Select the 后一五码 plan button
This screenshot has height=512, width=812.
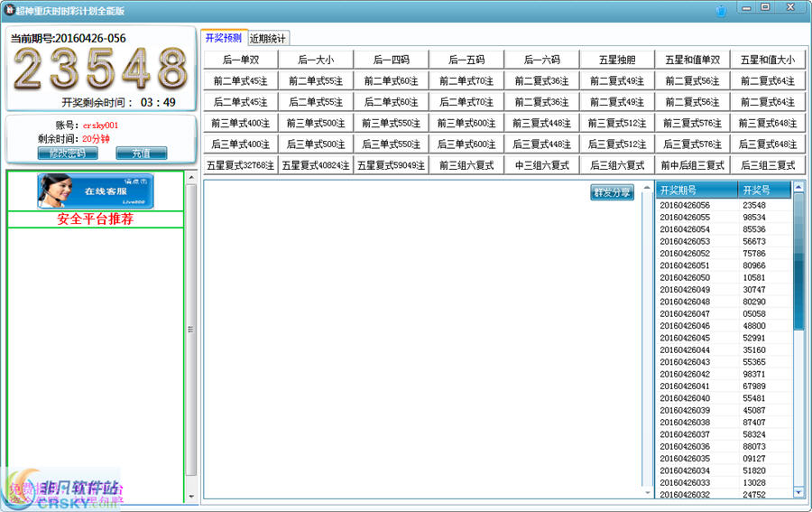[x=466, y=60]
